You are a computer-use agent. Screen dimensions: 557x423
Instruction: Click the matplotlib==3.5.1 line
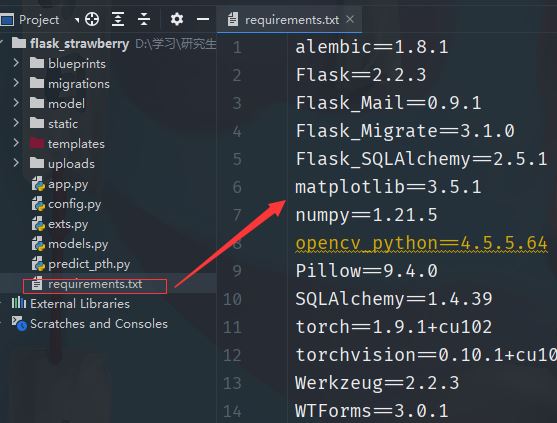tap(389, 187)
